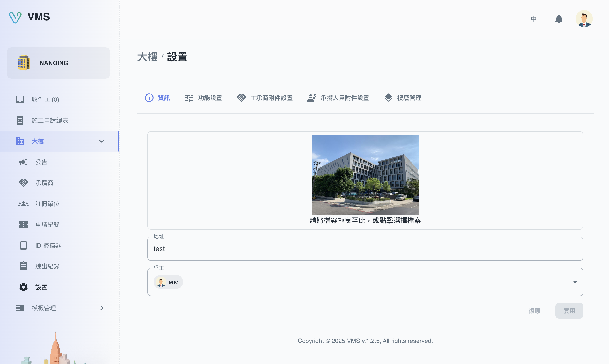Click the 公告 megaphone icon
The image size is (609, 364).
(23, 162)
